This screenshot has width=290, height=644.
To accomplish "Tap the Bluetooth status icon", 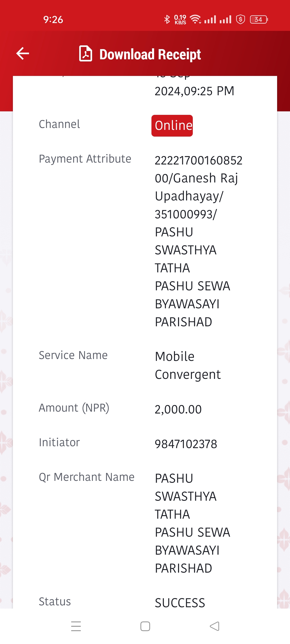I will 167,19.
